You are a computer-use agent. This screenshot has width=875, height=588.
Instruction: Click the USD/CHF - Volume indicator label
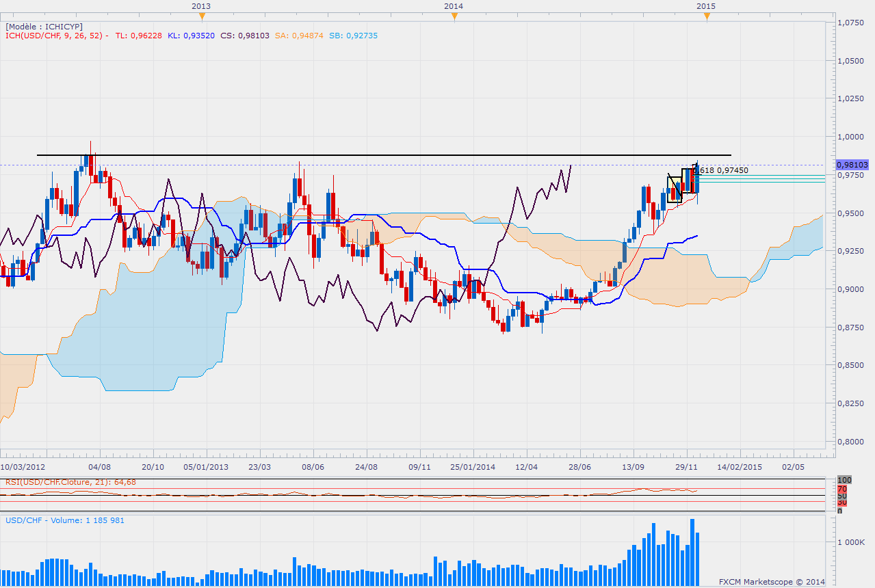point(65,520)
